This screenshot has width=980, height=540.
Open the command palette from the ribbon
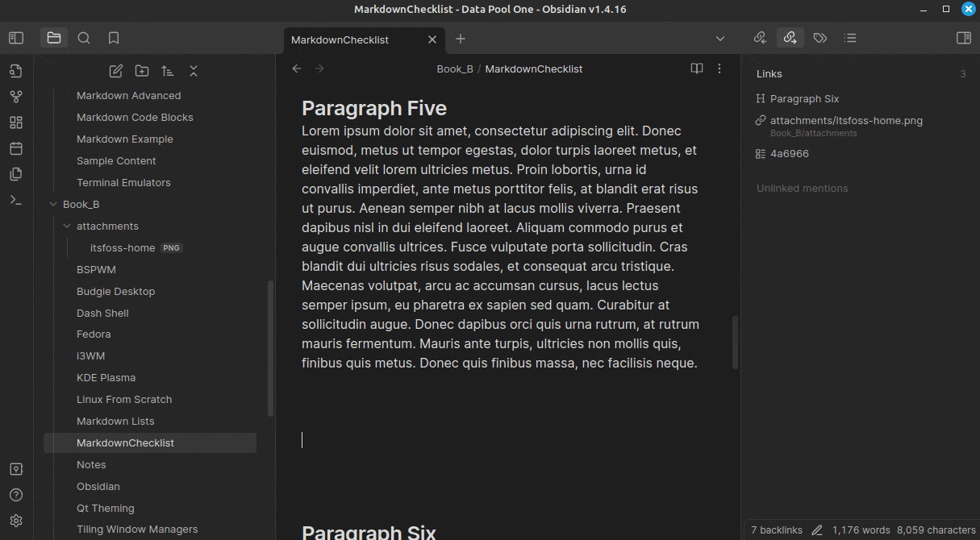click(16, 200)
